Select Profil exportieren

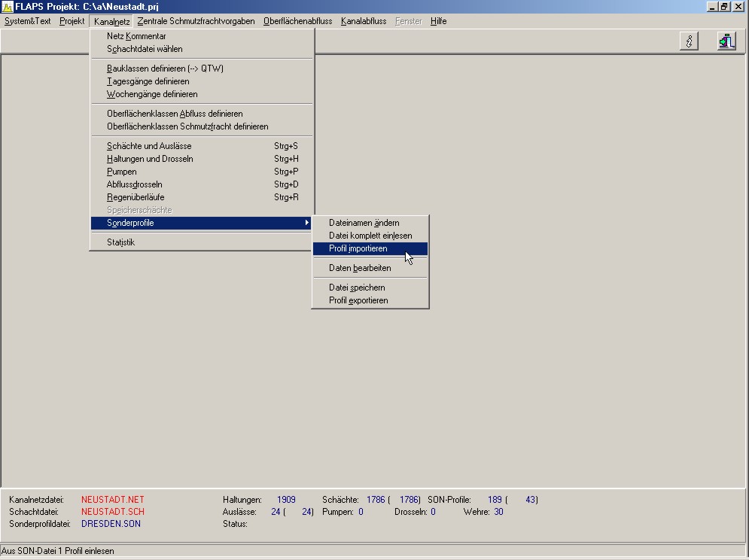(x=370, y=300)
